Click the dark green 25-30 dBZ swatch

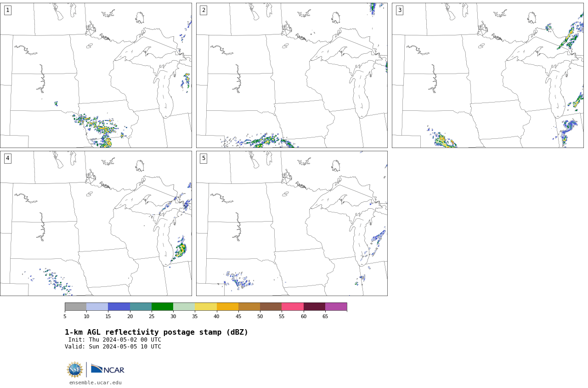[x=162, y=307]
